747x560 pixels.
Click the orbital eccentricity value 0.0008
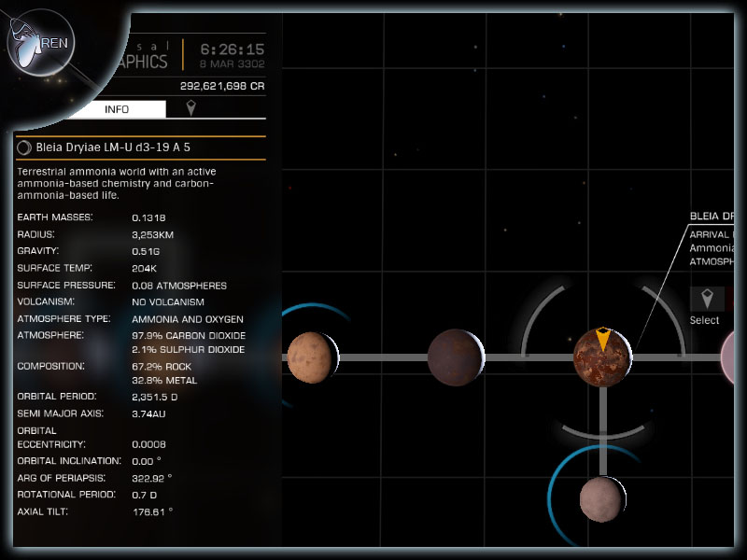148,445
